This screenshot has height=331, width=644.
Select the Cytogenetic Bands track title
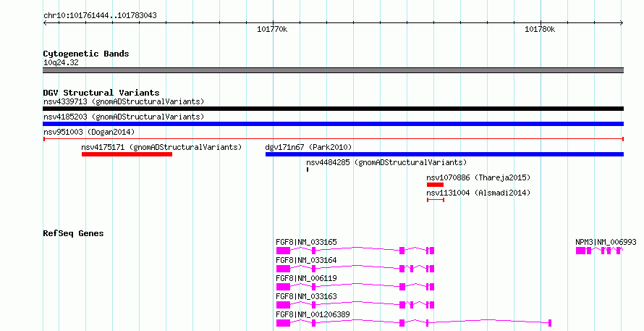[x=86, y=54]
